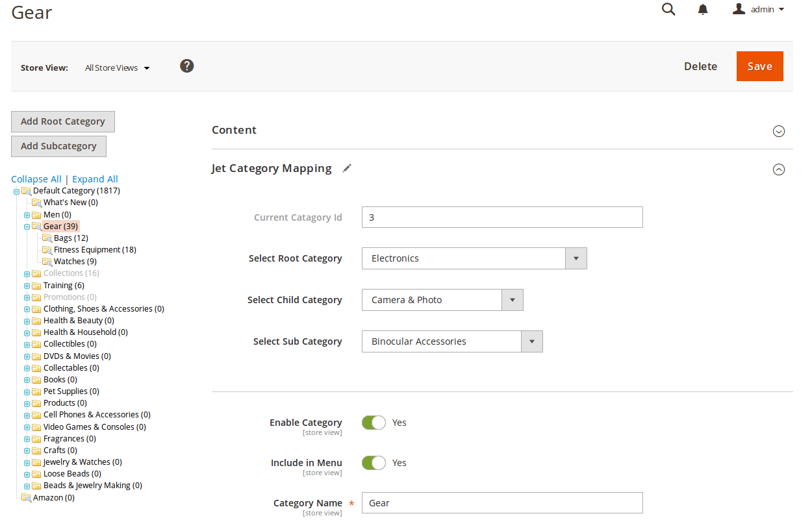Click the Collapse All link
812x531 pixels.
[36, 179]
